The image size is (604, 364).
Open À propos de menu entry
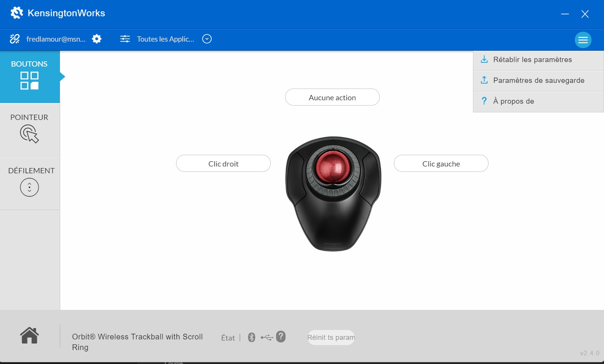538,101
